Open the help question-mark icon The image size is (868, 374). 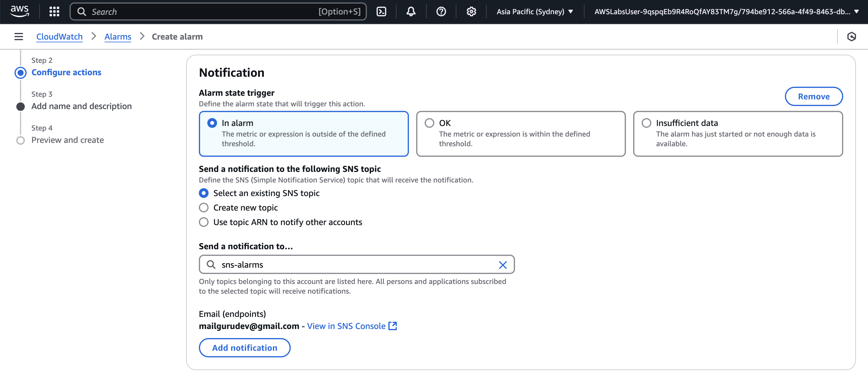point(441,11)
